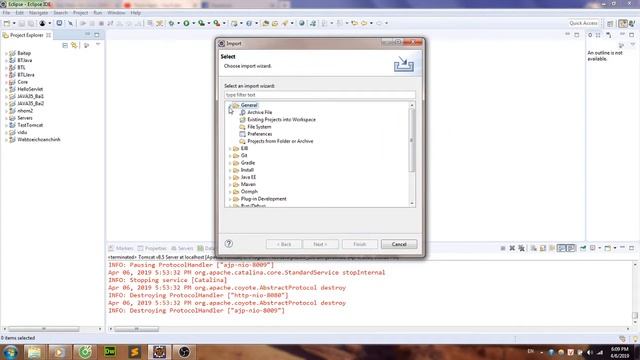The width and height of the screenshot is (640, 360).
Task: Clear the Console output
Action: pos(533,248)
